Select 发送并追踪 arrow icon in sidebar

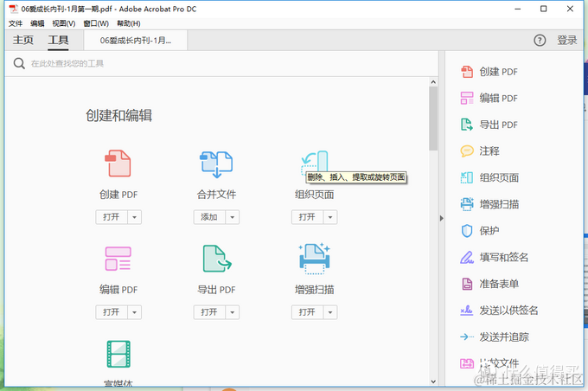click(x=467, y=337)
